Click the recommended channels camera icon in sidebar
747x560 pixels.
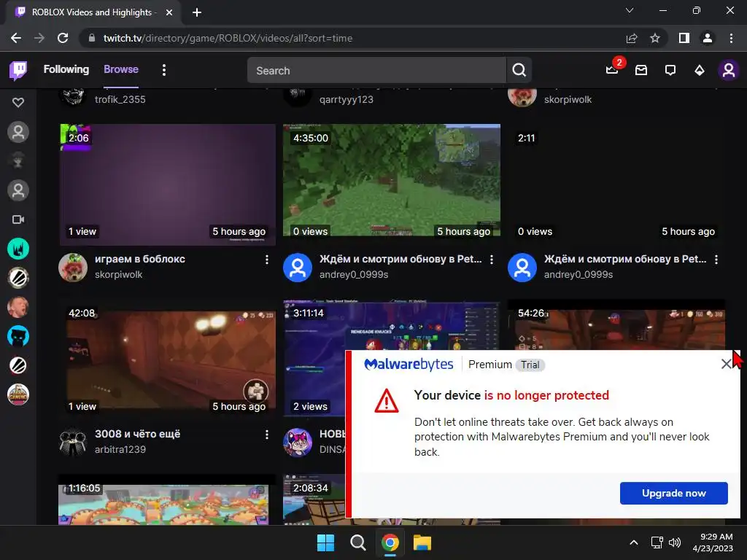pyautogui.click(x=18, y=219)
